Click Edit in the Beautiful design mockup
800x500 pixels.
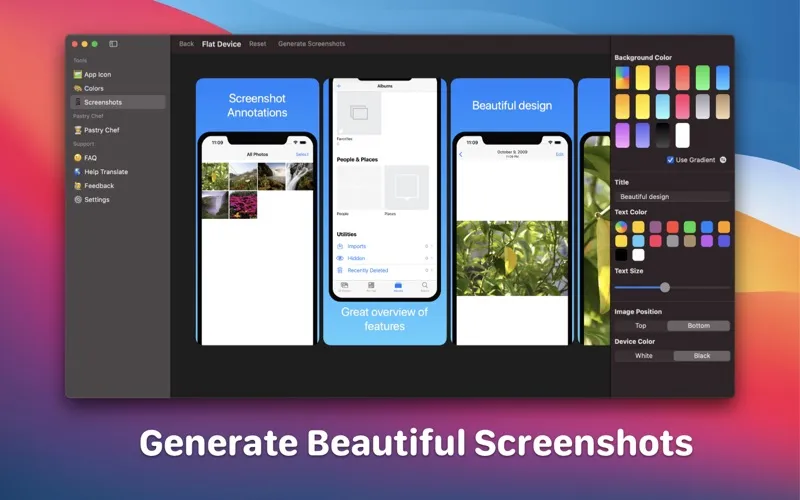tap(560, 154)
